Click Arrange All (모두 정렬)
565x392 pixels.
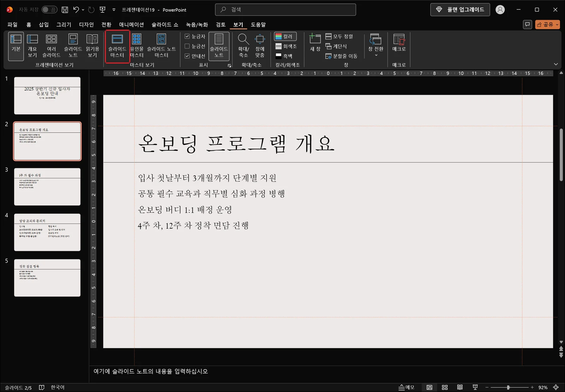(339, 36)
